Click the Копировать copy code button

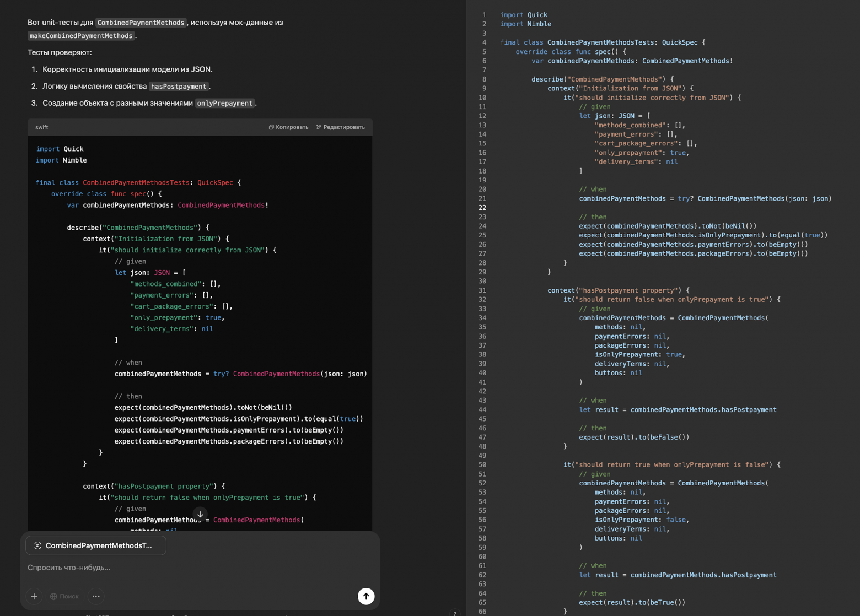pyautogui.click(x=288, y=127)
